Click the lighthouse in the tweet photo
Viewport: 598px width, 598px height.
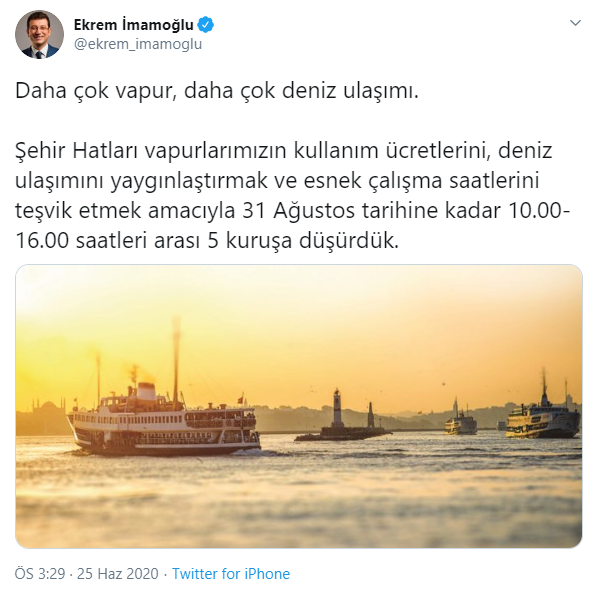(337, 408)
